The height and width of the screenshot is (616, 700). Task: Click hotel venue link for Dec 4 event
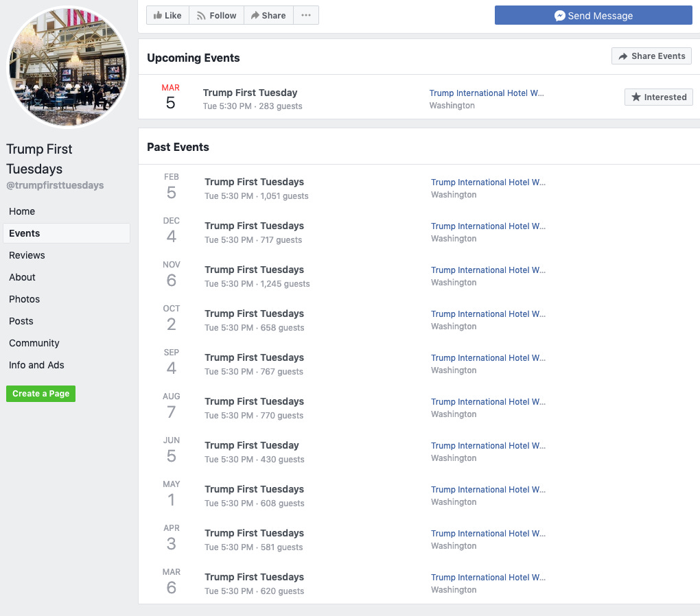coord(488,226)
